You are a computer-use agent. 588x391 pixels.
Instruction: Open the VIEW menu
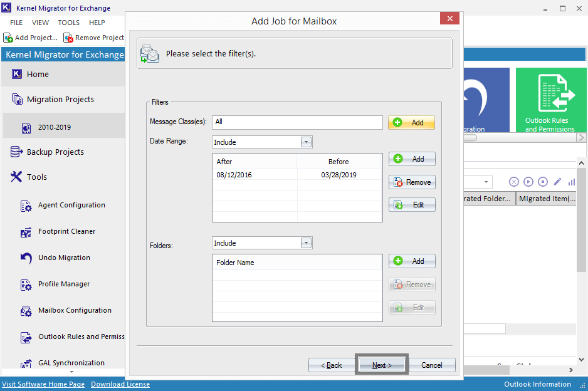point(40,23)
